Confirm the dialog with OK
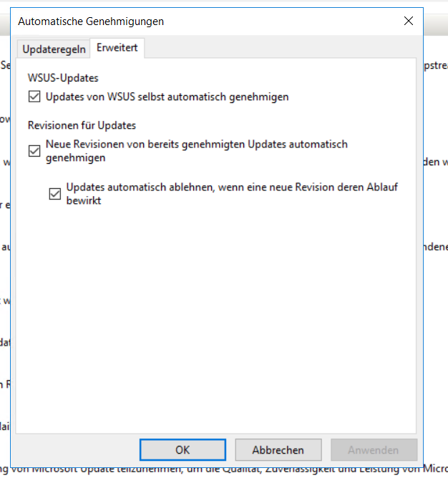Screen dimensions: 448x483 tap(182, 450)
